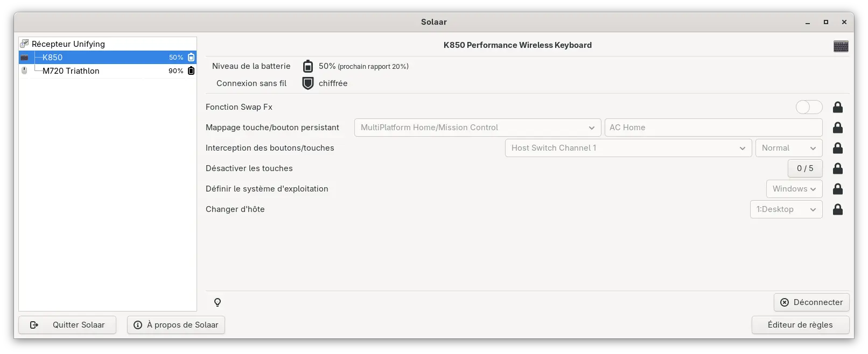
Task: Click the shield icon next to chiffrée
Action: coord(308,83)
